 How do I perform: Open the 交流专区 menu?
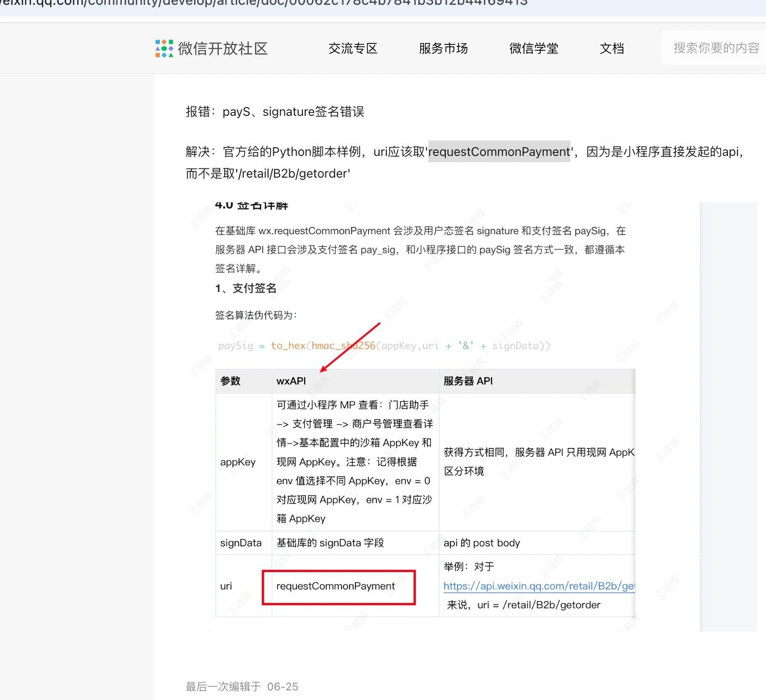(353, 48)
